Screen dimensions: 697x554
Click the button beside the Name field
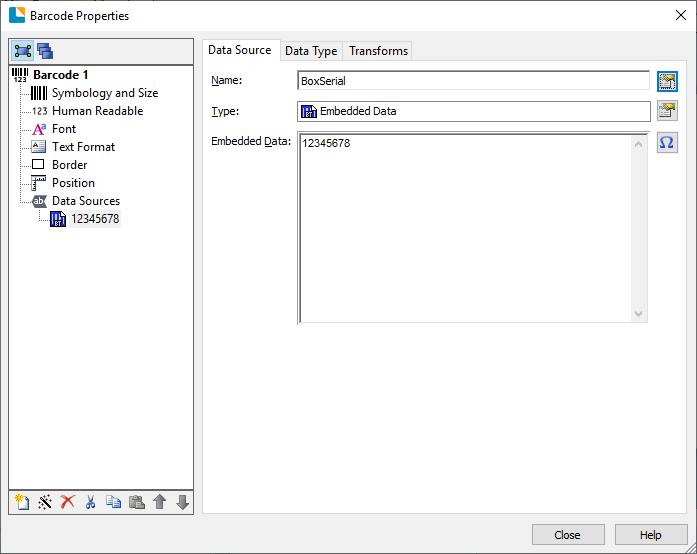click(x=667, y=81)
